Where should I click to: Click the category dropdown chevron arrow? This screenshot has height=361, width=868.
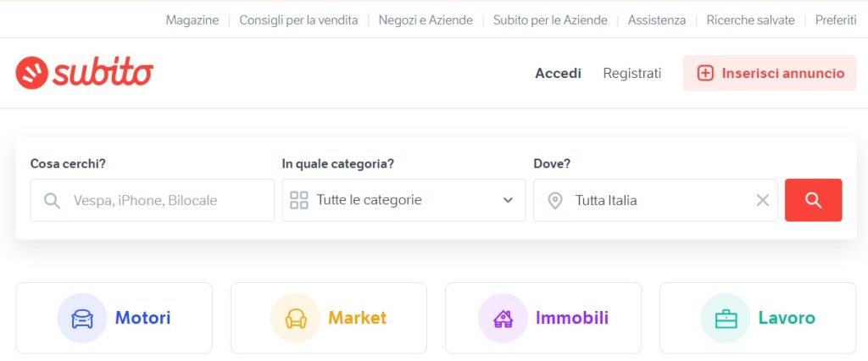click(x=508, y=201)
